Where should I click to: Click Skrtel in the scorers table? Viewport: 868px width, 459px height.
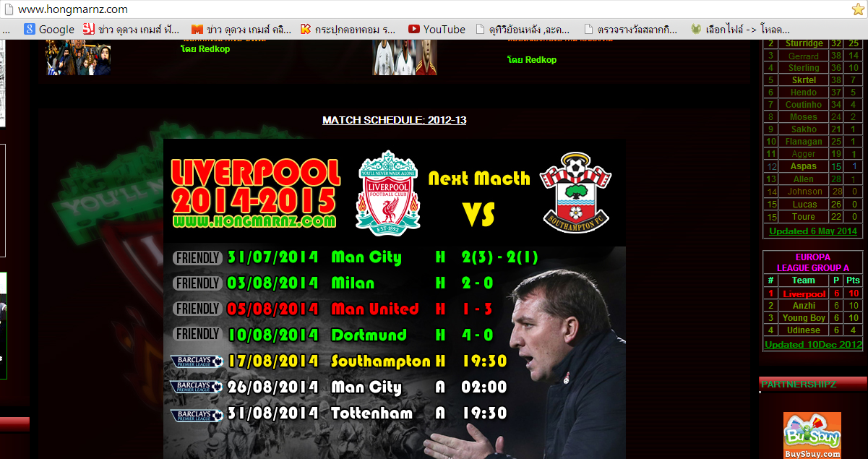[803, 80]
